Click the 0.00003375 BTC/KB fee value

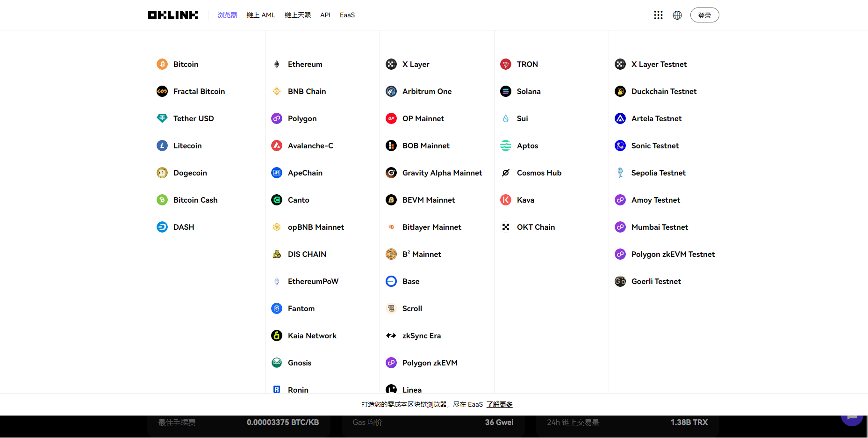[x=283, y=422]
